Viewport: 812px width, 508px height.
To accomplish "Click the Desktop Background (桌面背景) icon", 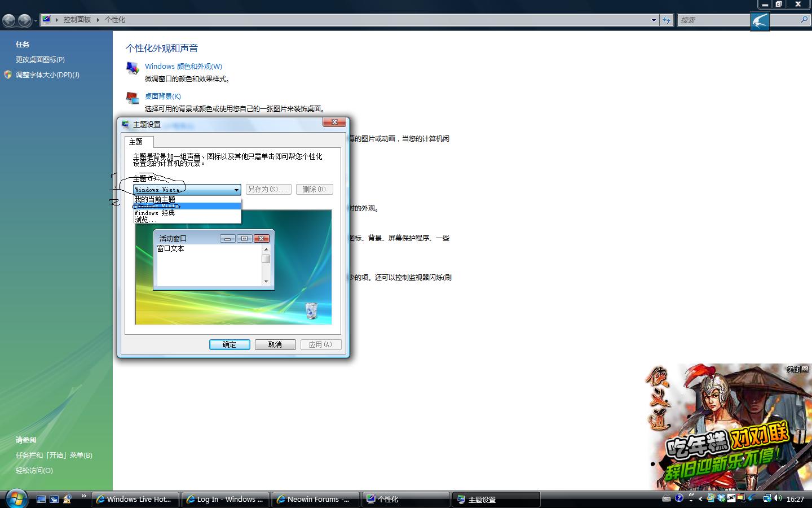I will (x=133, y=98).
